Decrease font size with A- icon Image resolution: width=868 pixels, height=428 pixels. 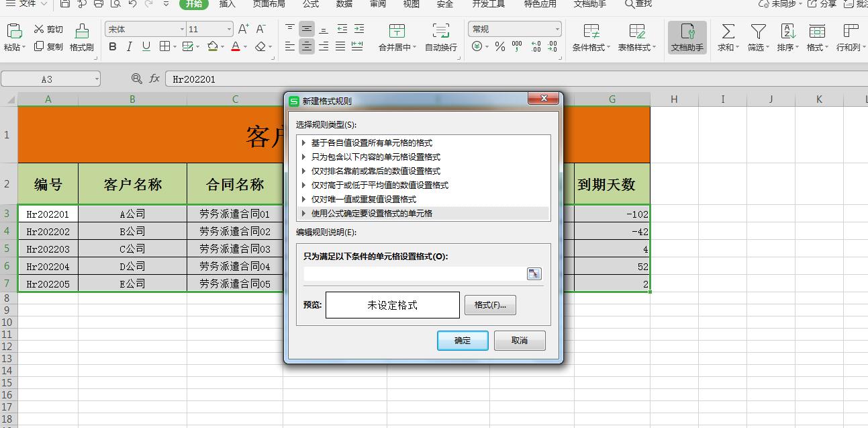[x=261, y=29]
